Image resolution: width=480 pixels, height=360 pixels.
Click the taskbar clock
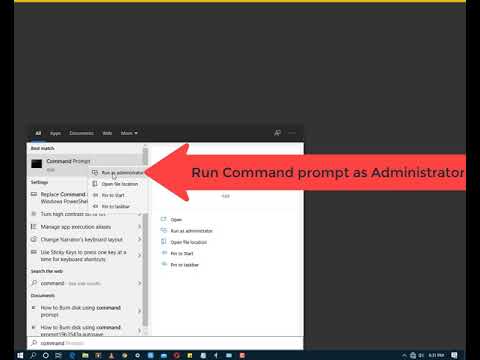coord(436,355)
